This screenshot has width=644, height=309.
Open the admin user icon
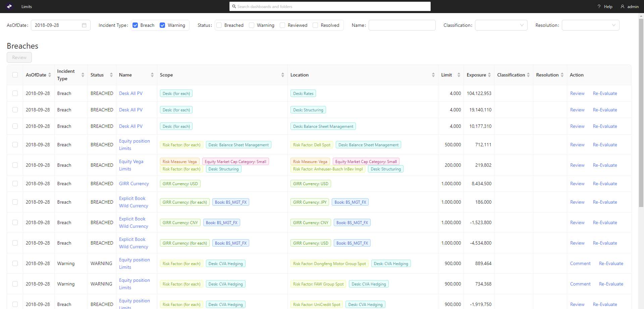coord(623,6)
